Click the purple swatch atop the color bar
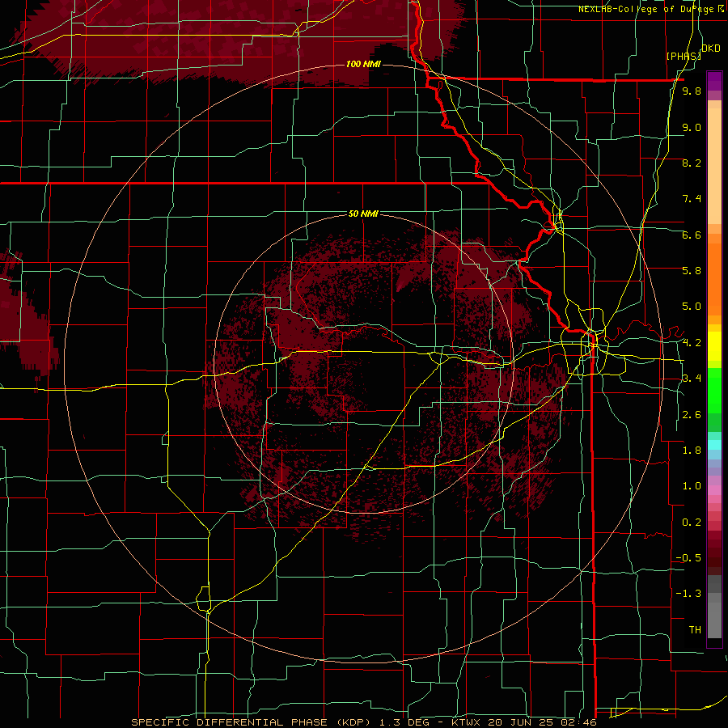This screenshot has width=728, height=728. 714,81
